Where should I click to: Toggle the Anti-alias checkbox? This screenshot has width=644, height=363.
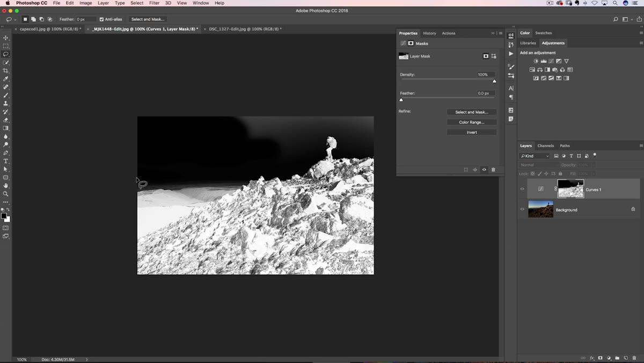tap(102, 19)
